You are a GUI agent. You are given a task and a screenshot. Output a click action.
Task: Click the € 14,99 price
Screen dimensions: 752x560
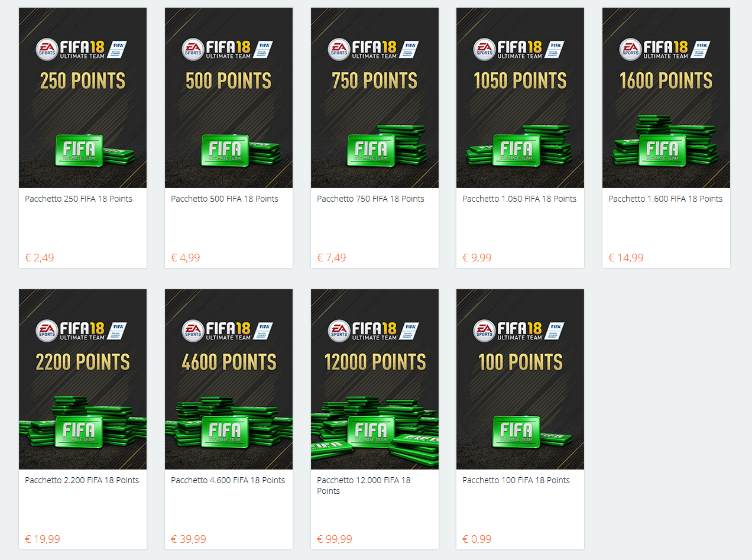pos(626,258)
